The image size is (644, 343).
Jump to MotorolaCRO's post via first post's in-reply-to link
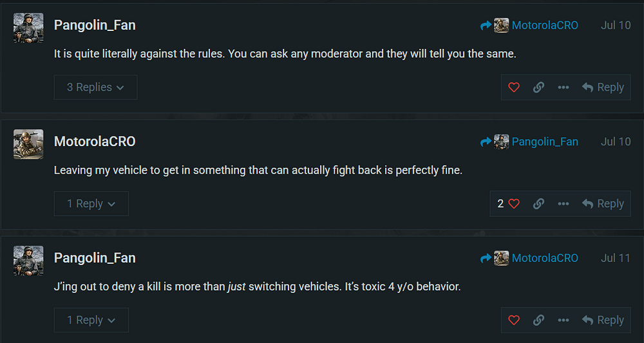[x=529, y=26]
